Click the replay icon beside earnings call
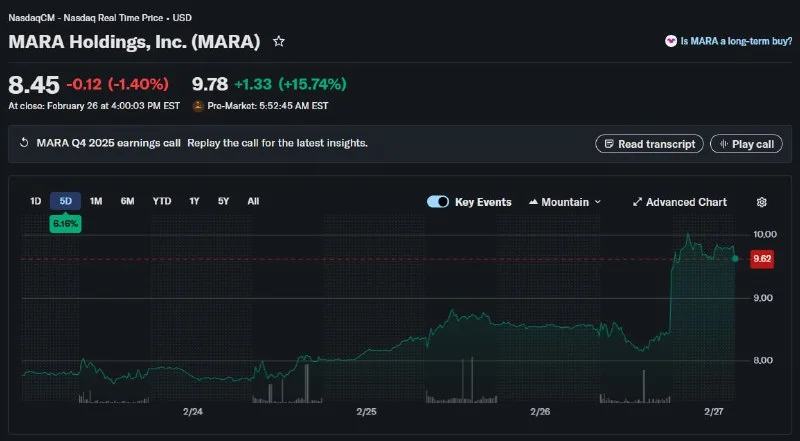This screenshot has width=800, height=441. (23, 143)
